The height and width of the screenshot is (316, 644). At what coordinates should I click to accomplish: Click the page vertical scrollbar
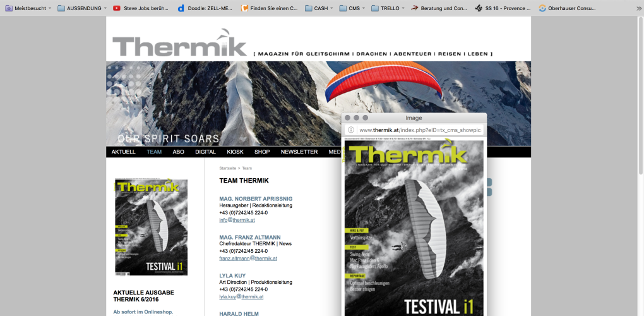click(641, 95)
